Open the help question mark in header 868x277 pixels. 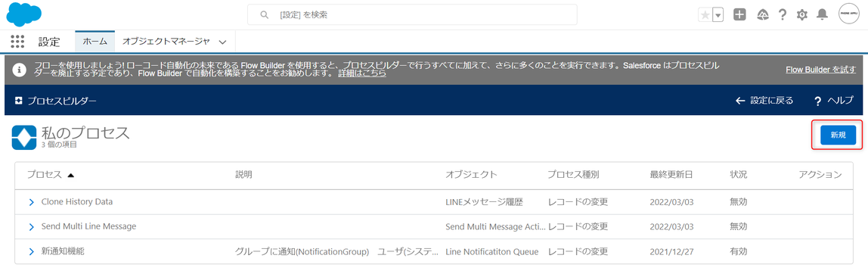[x=783, y=15]
